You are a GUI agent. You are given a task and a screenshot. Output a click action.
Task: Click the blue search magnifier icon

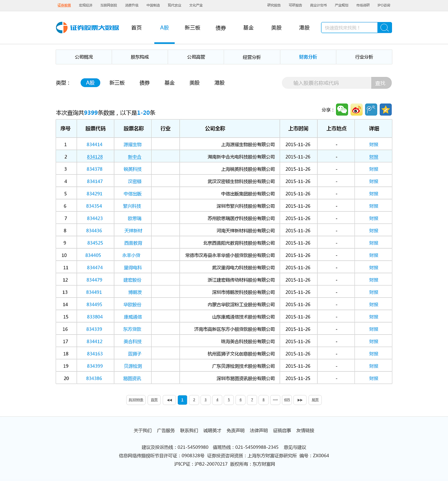[x=384, y=28]
